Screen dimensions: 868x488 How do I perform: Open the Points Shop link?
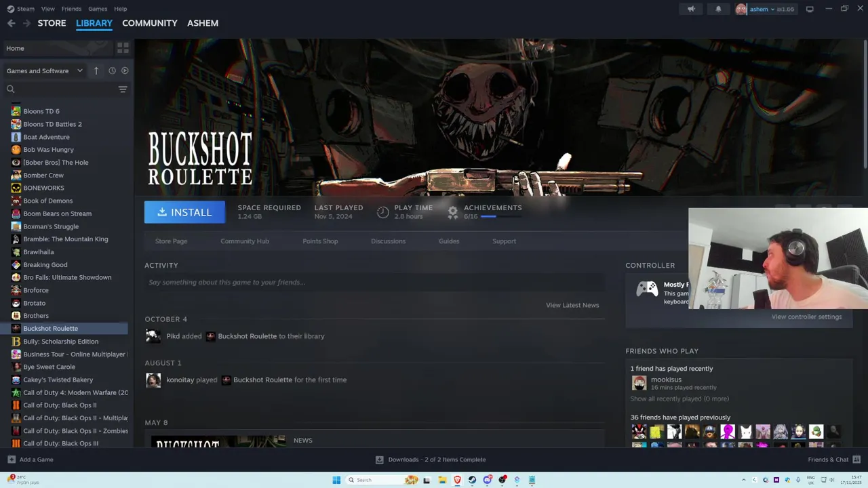point(320,241)
